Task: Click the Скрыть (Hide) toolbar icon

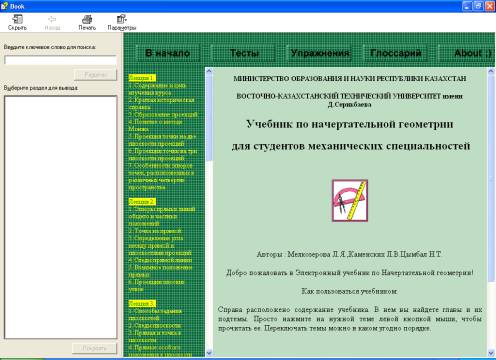Action: tap(17, 20)
